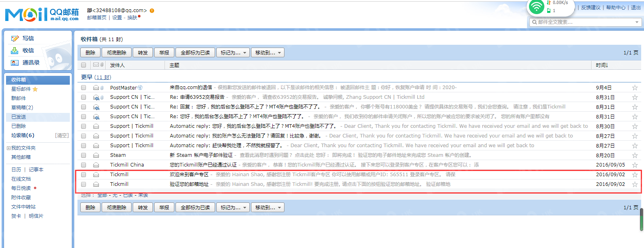Click into the 邮件全文搜索 search field
The image size is (644, 248).
pyautogui.click(x=585, y=22)
